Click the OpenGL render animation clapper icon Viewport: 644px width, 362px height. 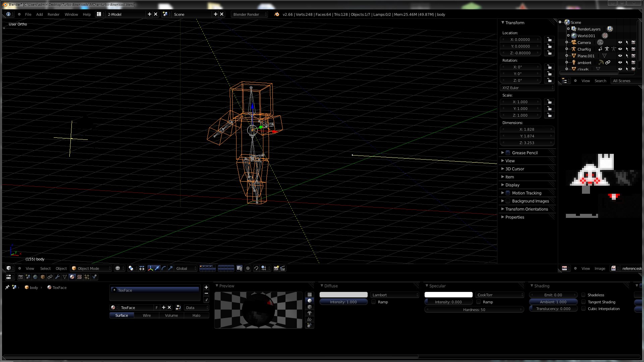tap(283, 268)
